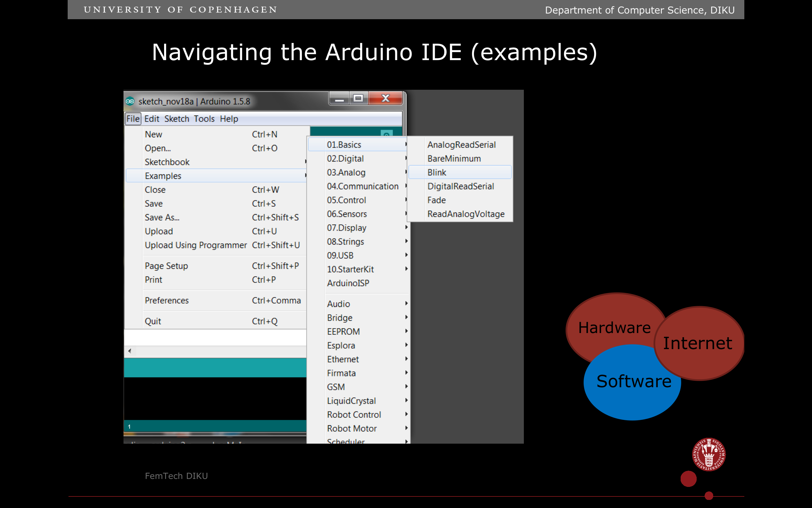Open the Sketch menu

pos(177,119)
